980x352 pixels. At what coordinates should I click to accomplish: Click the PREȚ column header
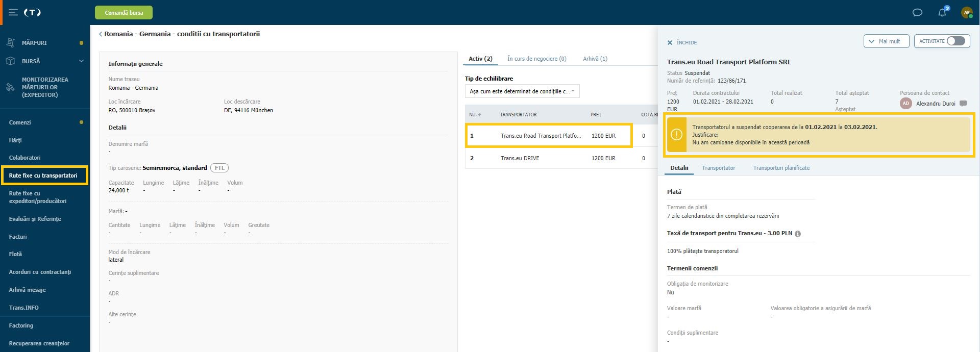click(596, 115)
